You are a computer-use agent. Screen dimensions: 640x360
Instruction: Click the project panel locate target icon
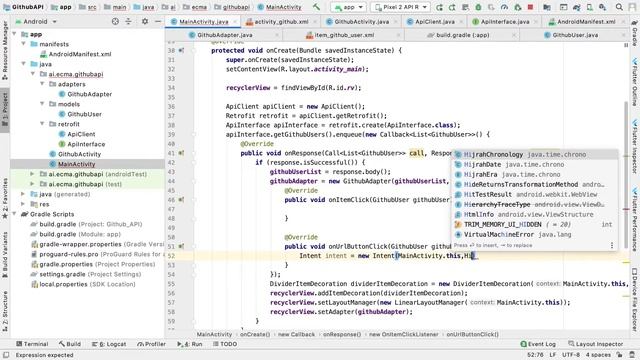[x=115, y=21]
